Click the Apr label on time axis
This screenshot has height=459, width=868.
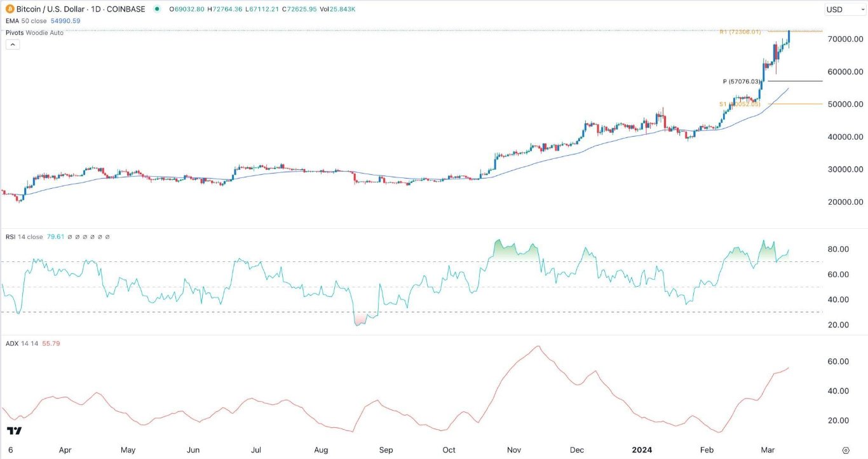point(65,450)
